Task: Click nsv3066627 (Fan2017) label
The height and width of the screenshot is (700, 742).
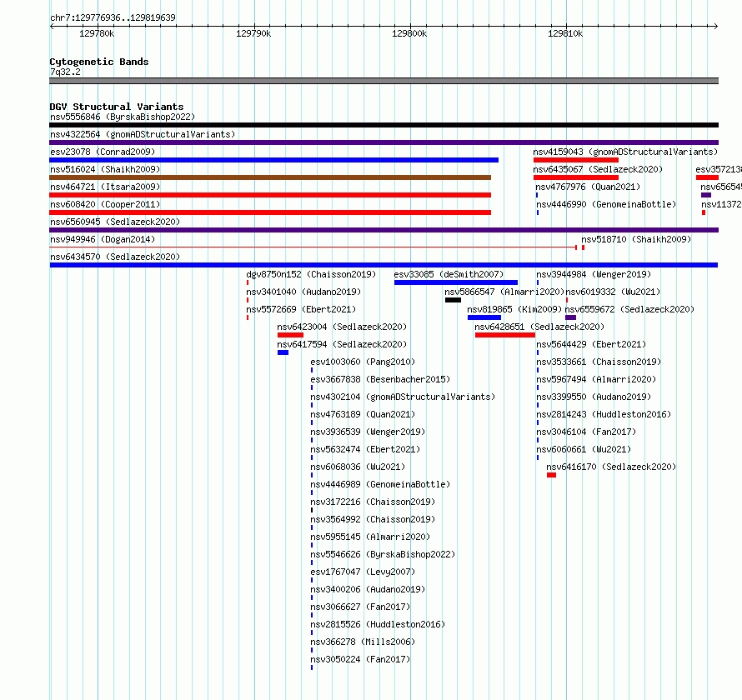Action: tap(360, 607)
